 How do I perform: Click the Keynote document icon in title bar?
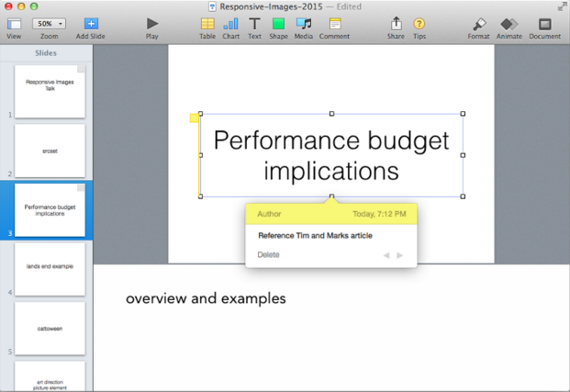(x=212, y=6)
